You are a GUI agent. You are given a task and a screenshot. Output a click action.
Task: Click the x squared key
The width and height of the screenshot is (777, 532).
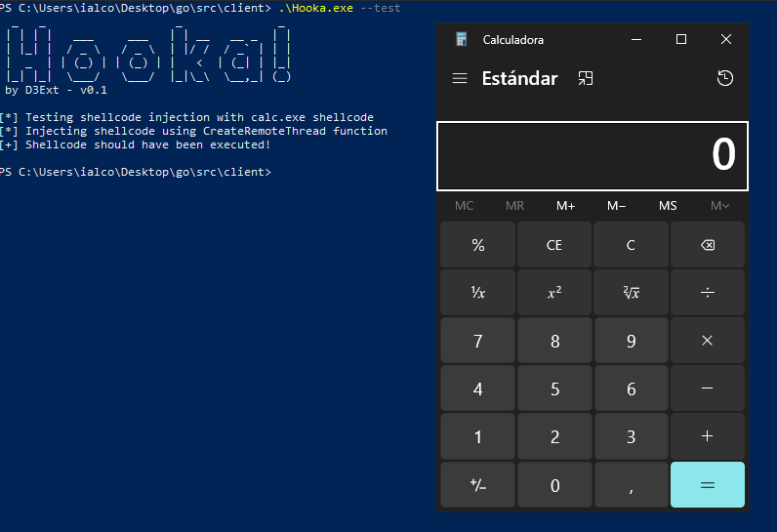pyautogui.click(x=554, y=292)
